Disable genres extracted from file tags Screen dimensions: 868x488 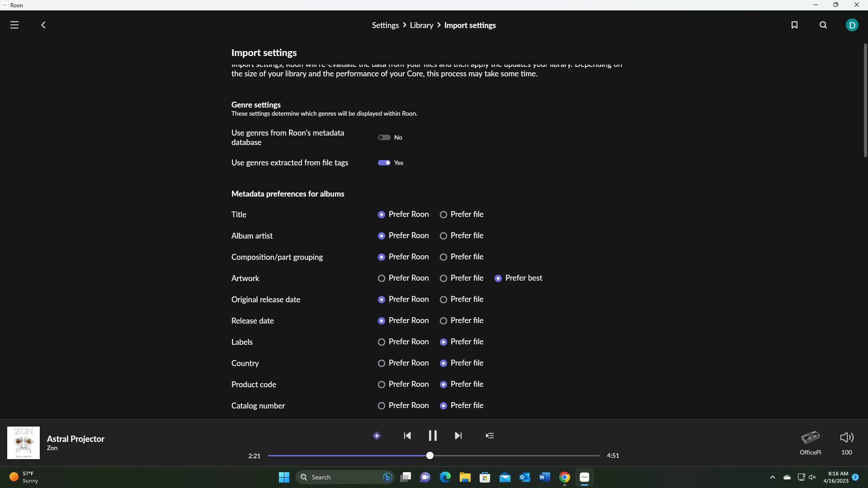pos(384,163)
